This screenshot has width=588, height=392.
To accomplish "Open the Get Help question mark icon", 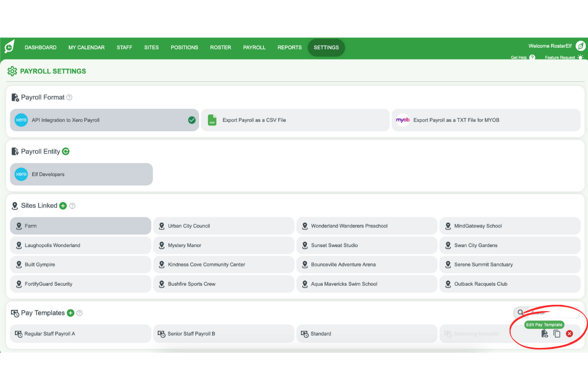I will click(x=533, y=57).
